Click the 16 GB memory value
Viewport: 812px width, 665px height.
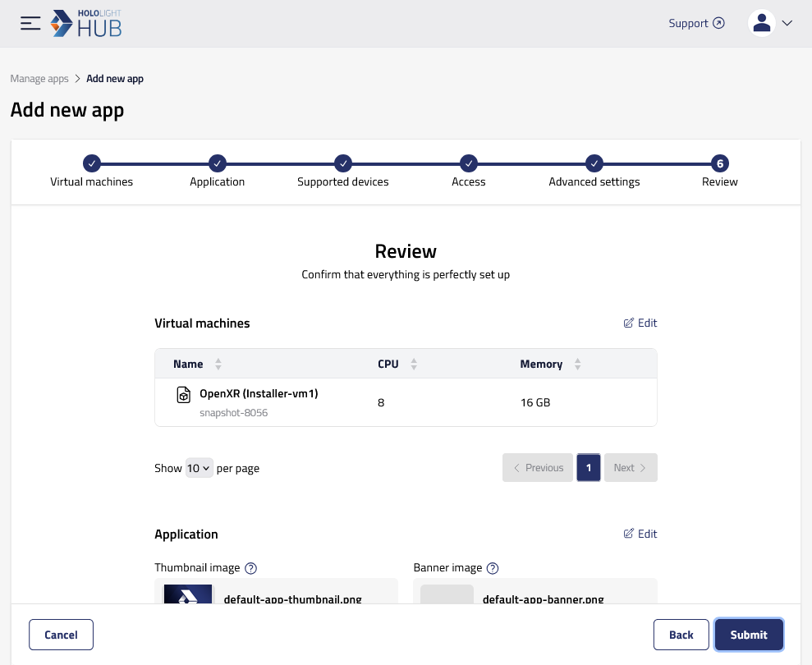tap(535, 402)
